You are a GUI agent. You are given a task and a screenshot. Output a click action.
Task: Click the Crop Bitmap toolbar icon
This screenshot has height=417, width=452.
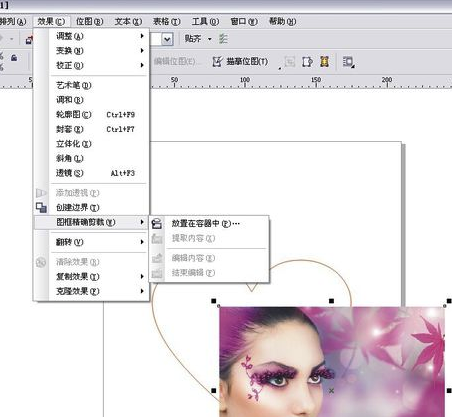(x=307, y=62)
